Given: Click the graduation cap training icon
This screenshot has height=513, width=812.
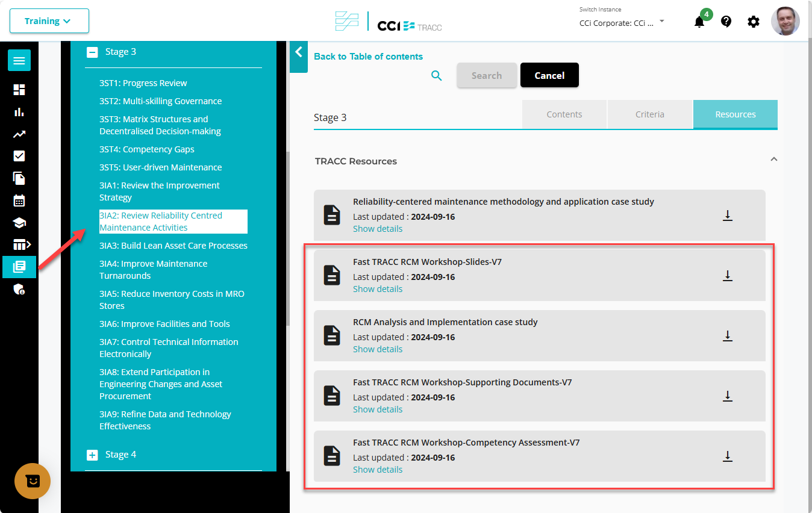Looking at the screenshot, I should pyautogui.click(x=19, y=223).
